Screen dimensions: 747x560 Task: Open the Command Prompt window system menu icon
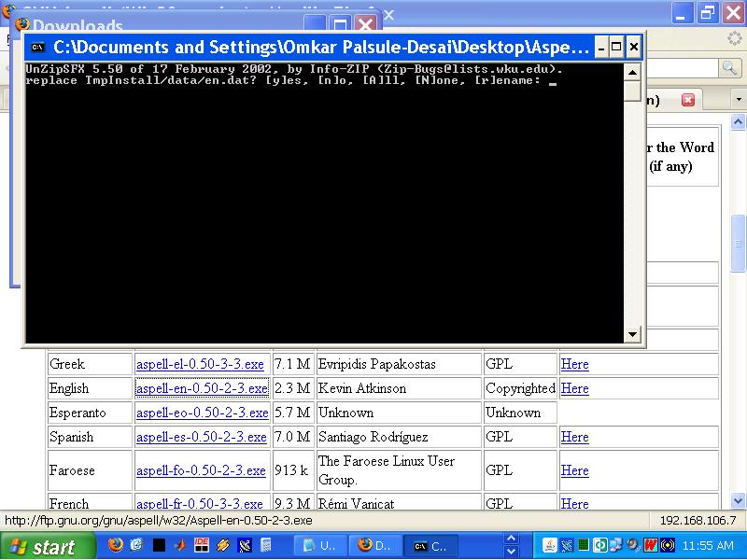(x=37, y=48)
